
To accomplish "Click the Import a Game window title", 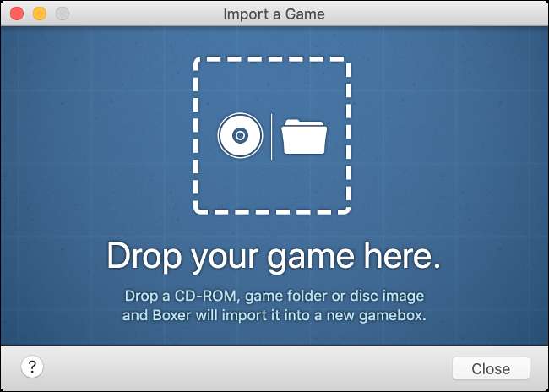I will click(274, 14).
